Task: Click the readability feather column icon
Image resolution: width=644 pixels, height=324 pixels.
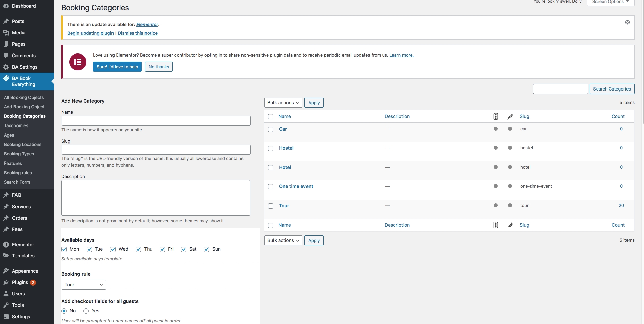Action: [x=510, y=116]
